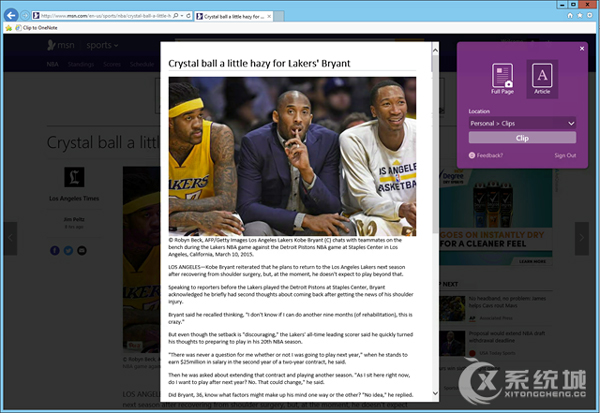
Task: Click the browser Home icon
Action: [x=570, y=15]
